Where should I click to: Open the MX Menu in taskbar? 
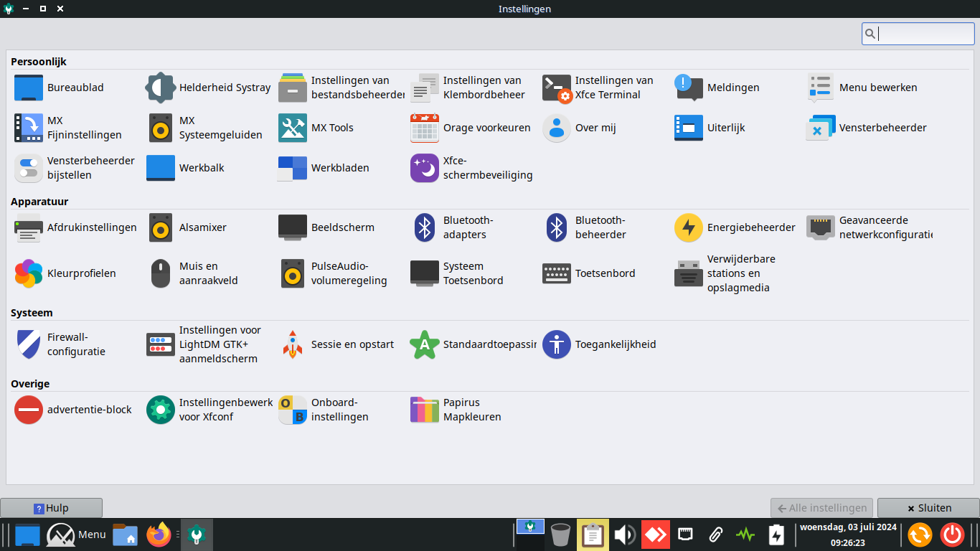pos(76,534)
